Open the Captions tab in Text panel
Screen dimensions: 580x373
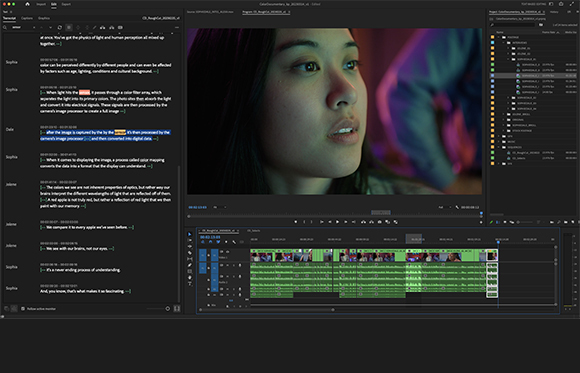[27, 18]
